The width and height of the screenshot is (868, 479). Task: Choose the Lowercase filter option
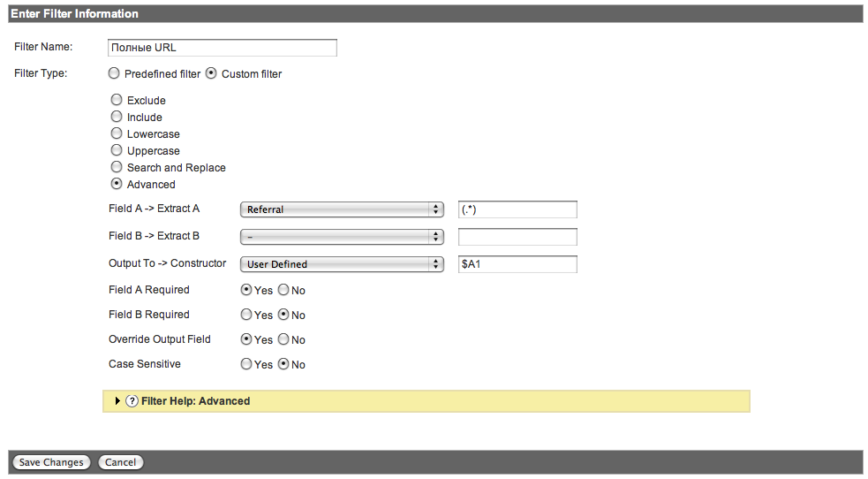(x=117, y=133)
